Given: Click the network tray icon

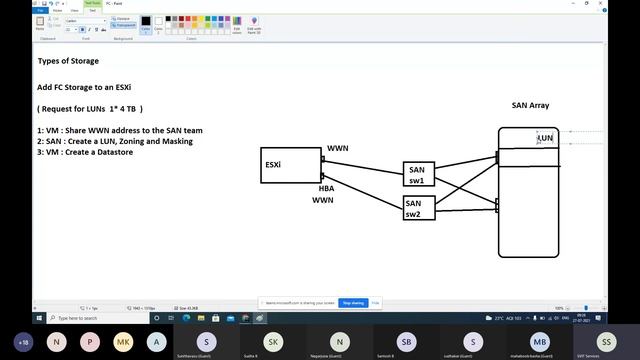Looking at the screenshot, I should tap(550, 318).
